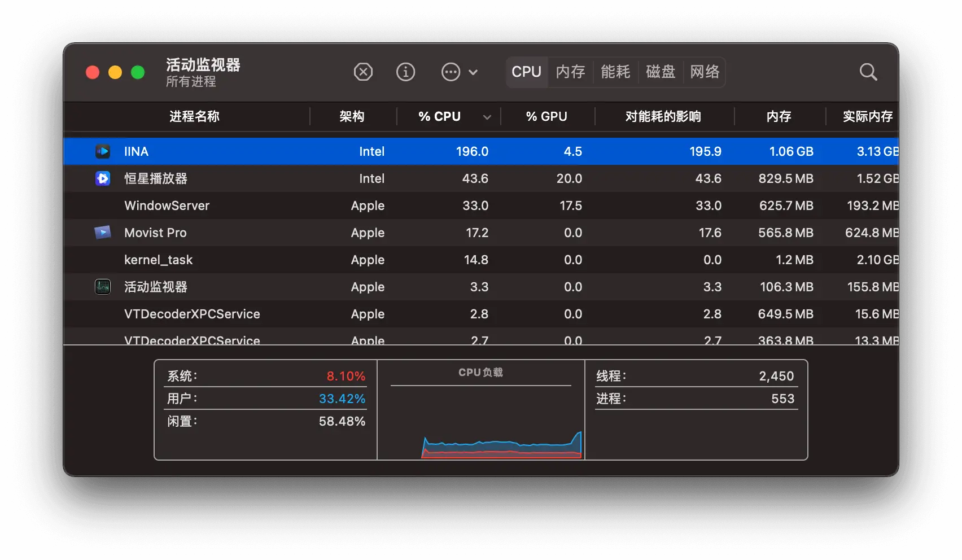
Task: Select the WindowServer process row
Action: coord(481,205)
